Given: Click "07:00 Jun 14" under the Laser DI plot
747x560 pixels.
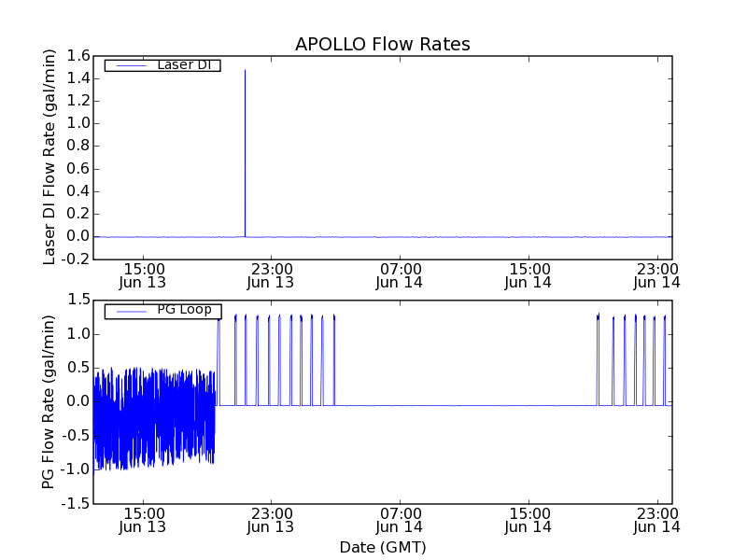Looking at the screenshot, I should [x=400, y=276].
